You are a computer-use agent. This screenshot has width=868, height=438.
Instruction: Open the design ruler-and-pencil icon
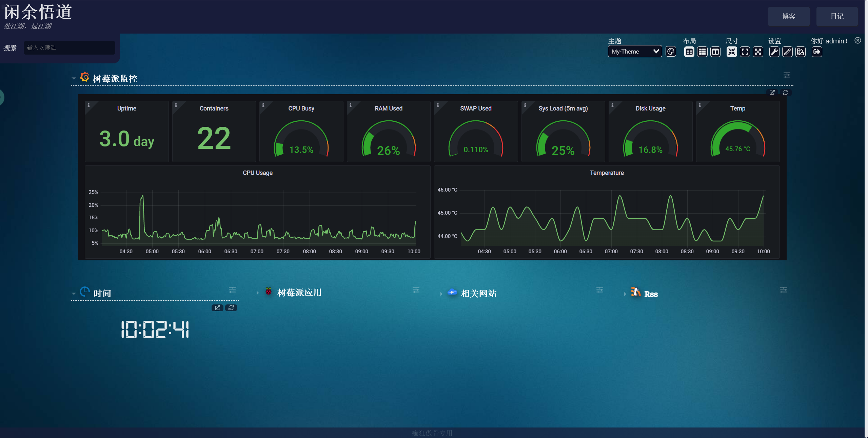click(x=801, y=52)
